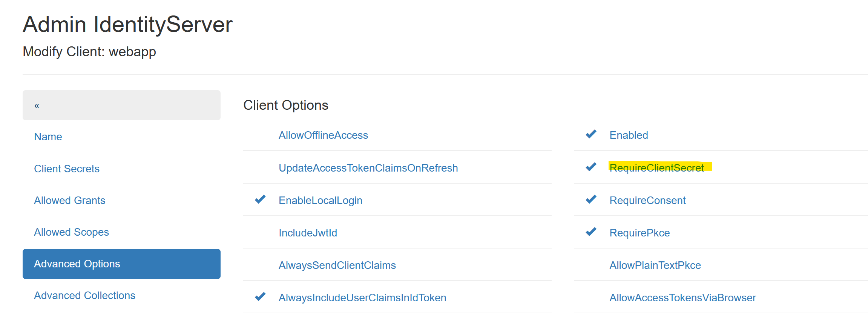
Task: Enable AlwaysSendClientClaims setting
Action: 337,265
